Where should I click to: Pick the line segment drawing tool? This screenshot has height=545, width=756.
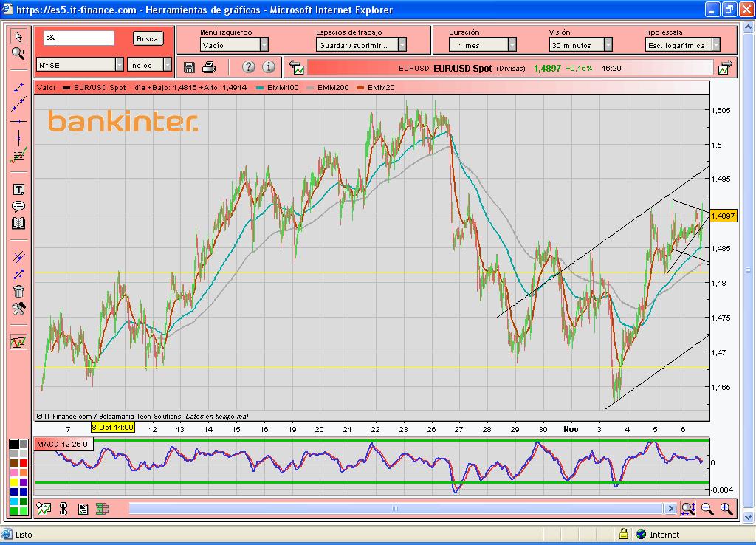click(x=18, y=87)
